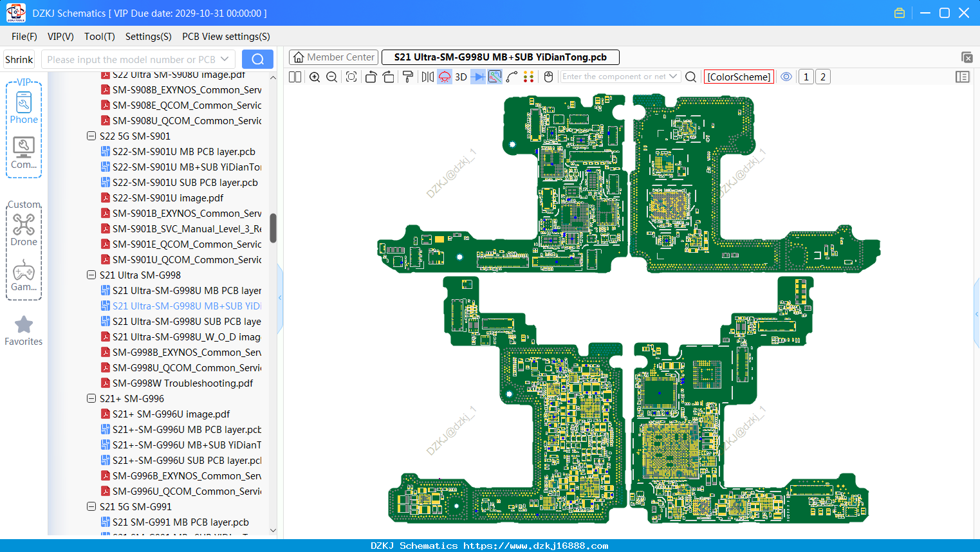The height and width of the screenshot is (552, 980).
Task: Toggle the split view layout icon
Action: tap(295, 77)
